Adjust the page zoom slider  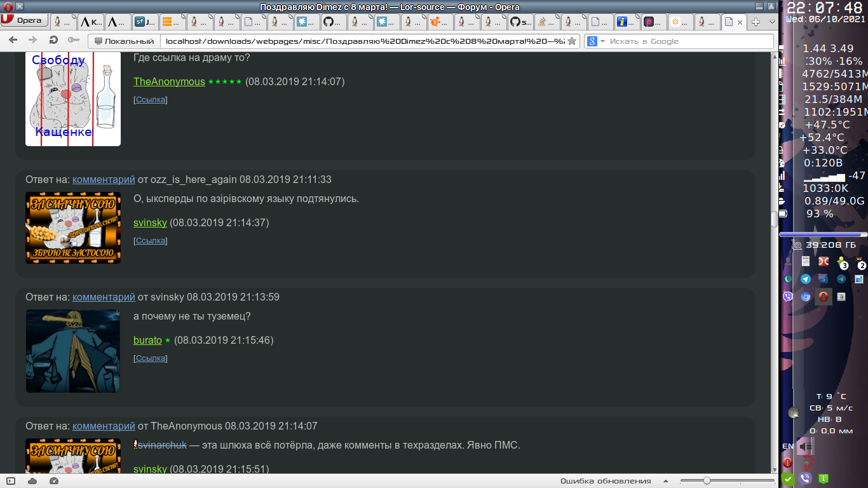(728, 481)
